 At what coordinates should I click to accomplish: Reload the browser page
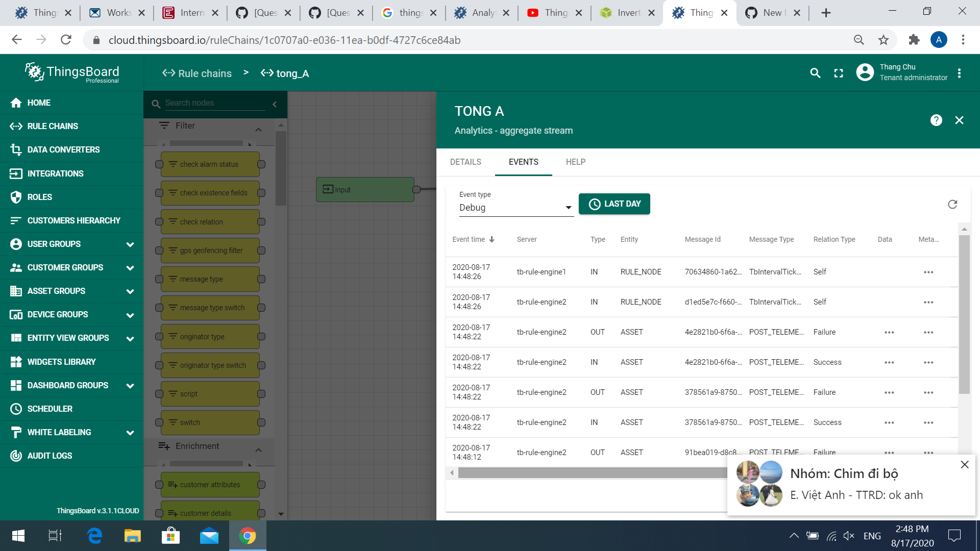click(66, 40)
